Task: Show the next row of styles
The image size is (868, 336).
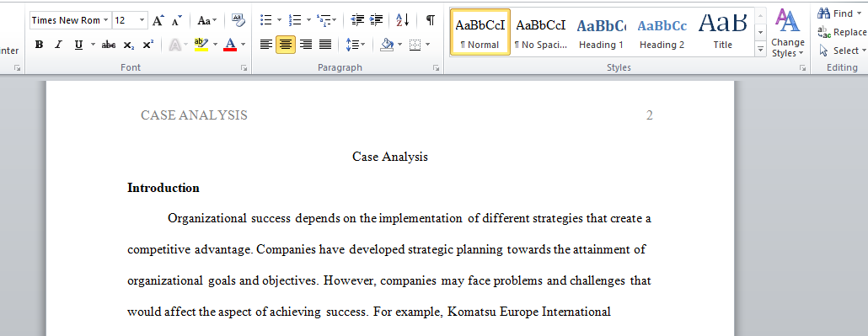Action: tap(760, 33)
